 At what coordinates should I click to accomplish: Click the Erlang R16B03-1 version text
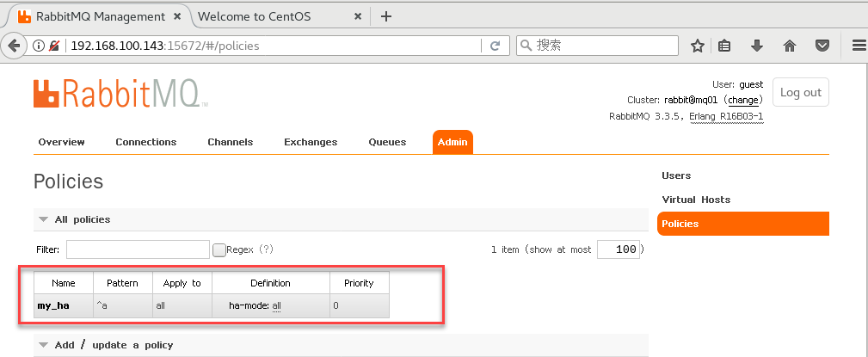726,117
